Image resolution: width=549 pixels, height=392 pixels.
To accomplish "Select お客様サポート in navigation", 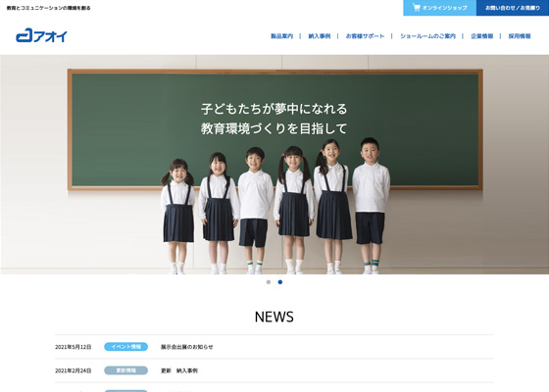I will [x=365, y=36].
